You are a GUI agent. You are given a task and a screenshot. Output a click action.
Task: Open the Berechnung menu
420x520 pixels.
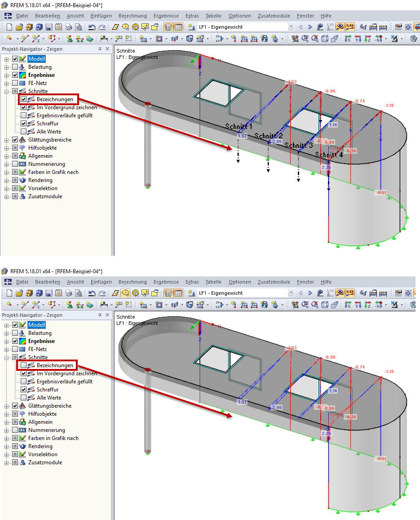[x=133, y=16]
